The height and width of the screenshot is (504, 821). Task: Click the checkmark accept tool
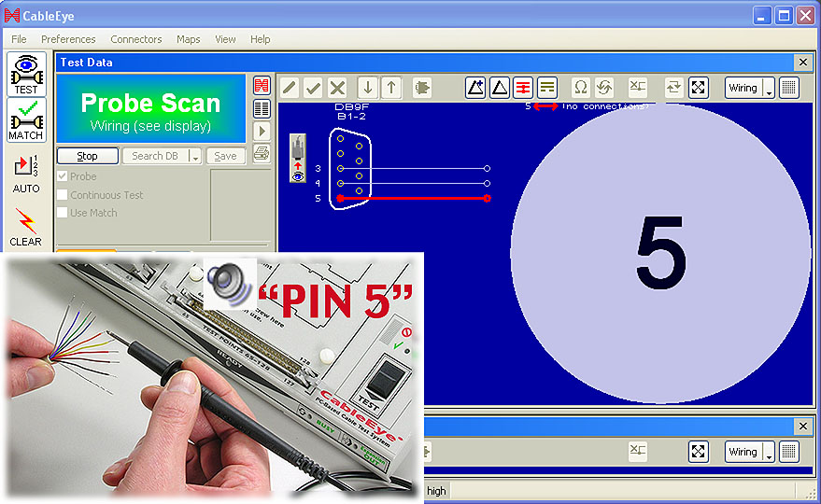pos(314,88)
